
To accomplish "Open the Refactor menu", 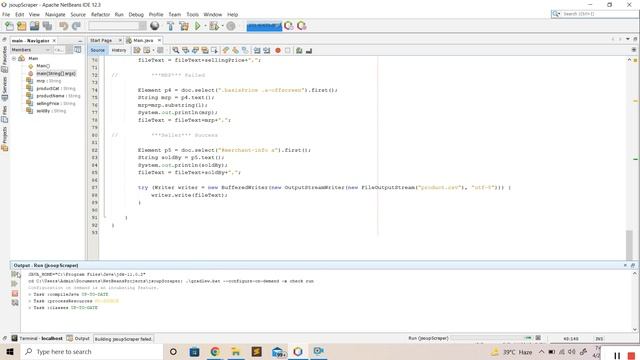I will pos(100,14).
